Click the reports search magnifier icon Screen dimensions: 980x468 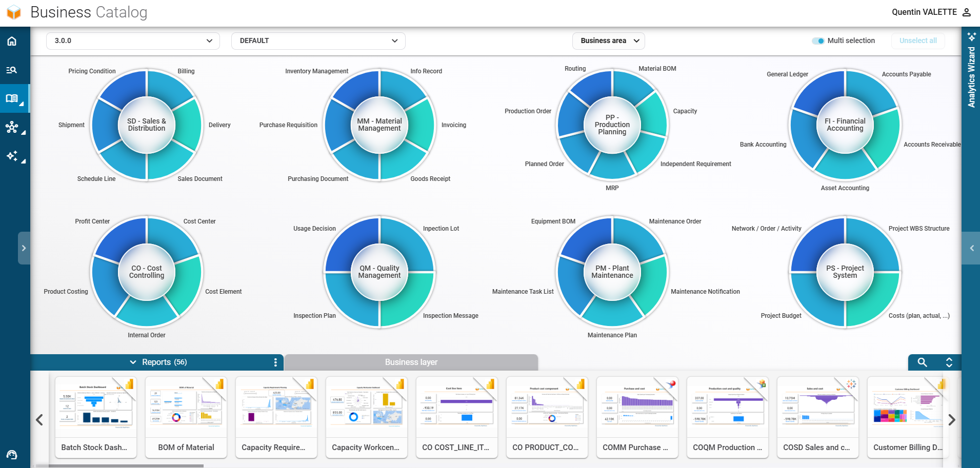tap(922, 362)
